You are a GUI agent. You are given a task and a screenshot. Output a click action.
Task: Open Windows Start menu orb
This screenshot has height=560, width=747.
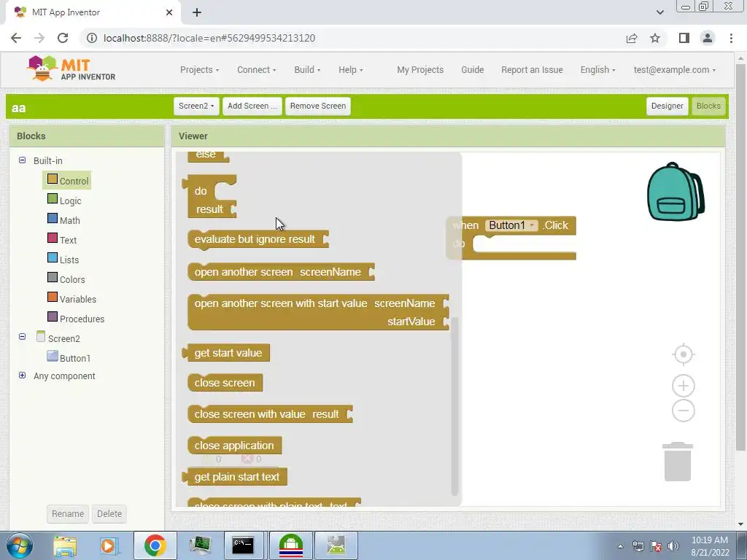(x=19, y=545)
